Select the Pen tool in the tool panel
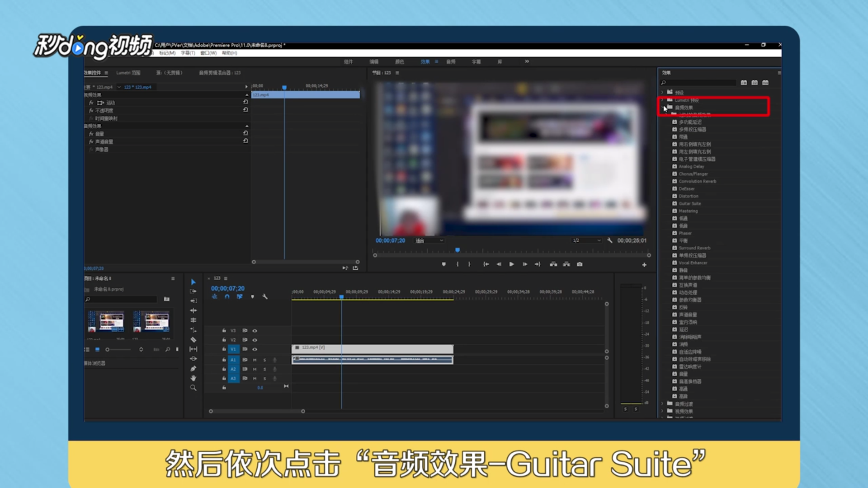This screenshot has height=488, width=868. (x=193, y=368)
